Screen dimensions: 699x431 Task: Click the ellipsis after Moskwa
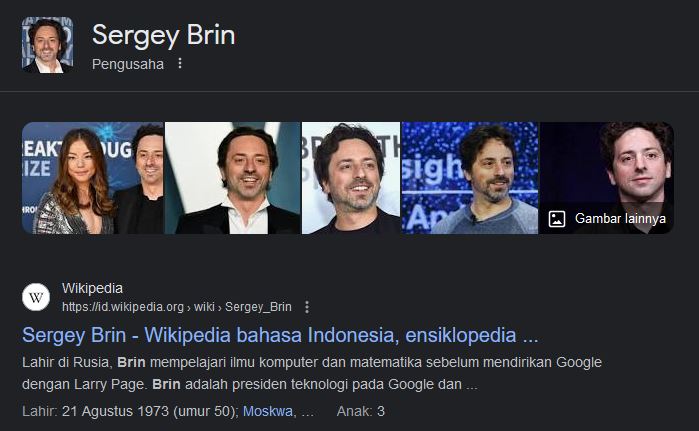[308, 412]
